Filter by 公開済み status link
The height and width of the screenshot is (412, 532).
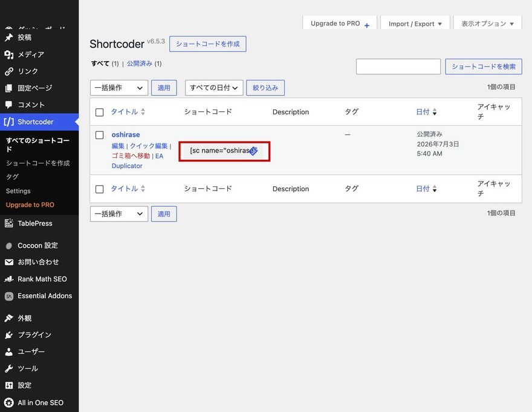click(140, 64)
